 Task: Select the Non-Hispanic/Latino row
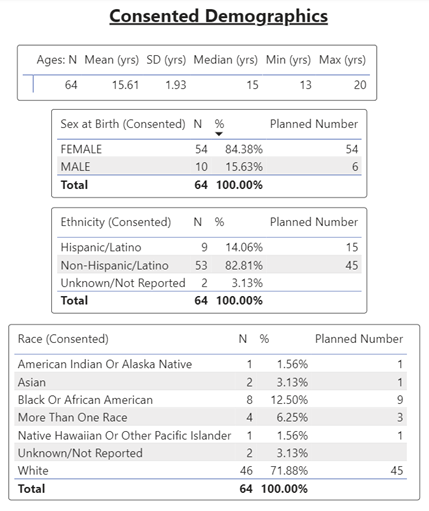coord(209,265)
